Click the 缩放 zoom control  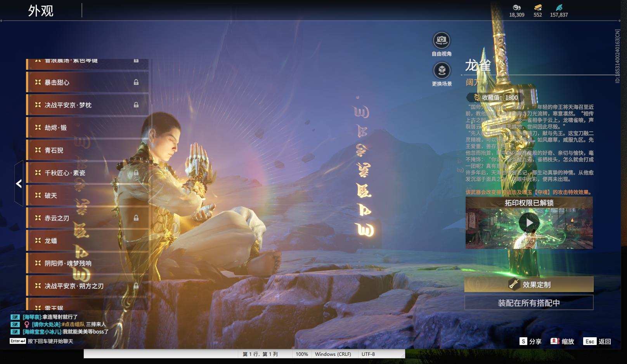(562, 341)
